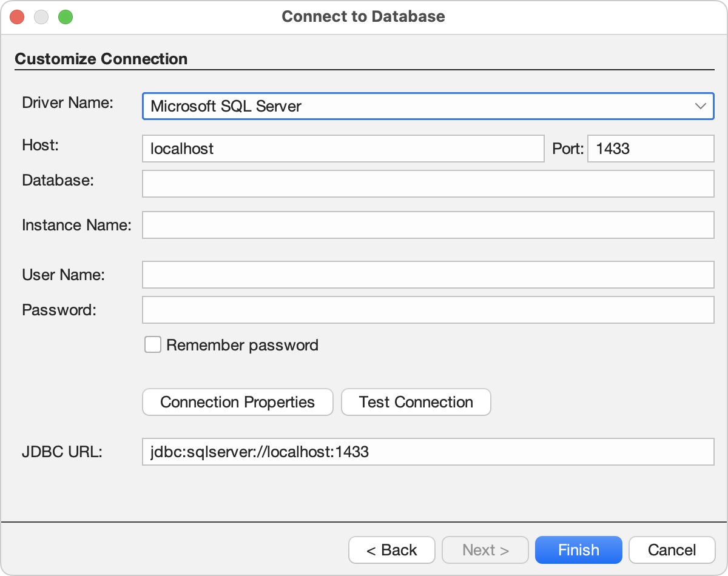Focus the Password input box
Viewport: 728px width, 576px height.
point(428,310)
